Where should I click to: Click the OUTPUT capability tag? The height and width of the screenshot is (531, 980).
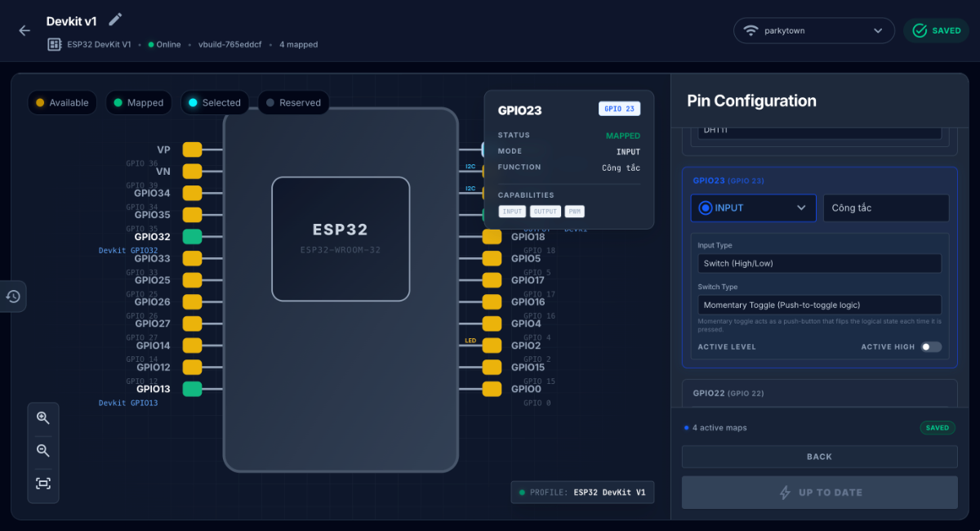[x=545, y=212]
